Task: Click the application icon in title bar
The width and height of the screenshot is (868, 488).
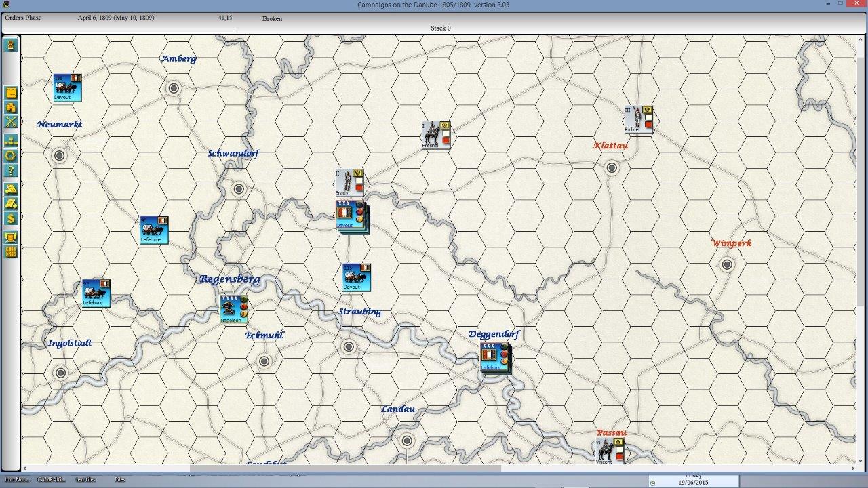Action: 5,4
